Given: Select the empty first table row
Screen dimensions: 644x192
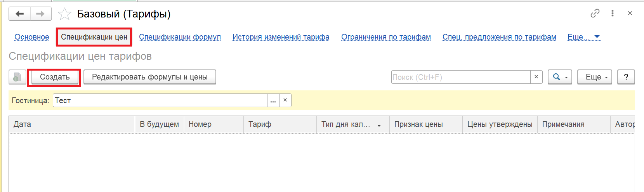Looking at the screenshot, I should click(x=322, y=142).
